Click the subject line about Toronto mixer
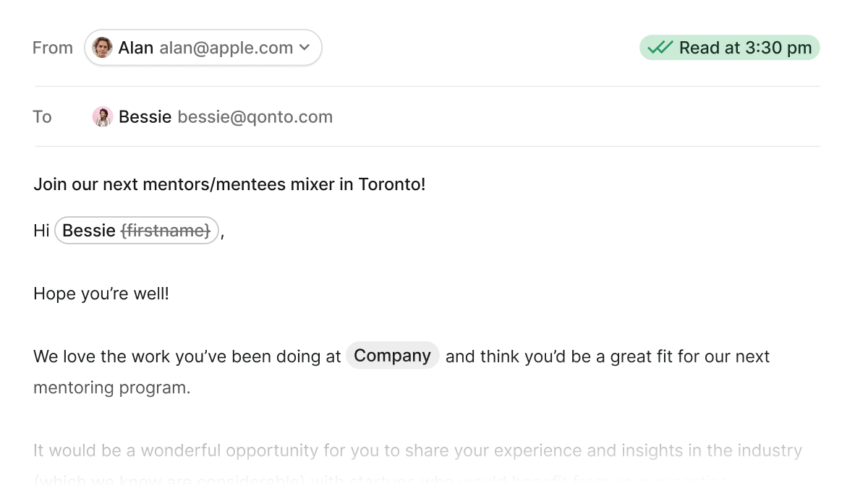The width and height of the screenshot is (868, 488). 229,184
